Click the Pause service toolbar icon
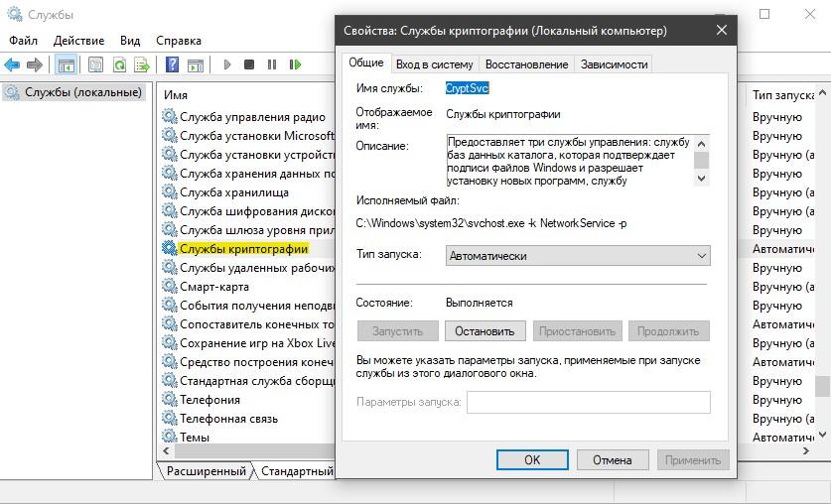 tap(272, 64)
